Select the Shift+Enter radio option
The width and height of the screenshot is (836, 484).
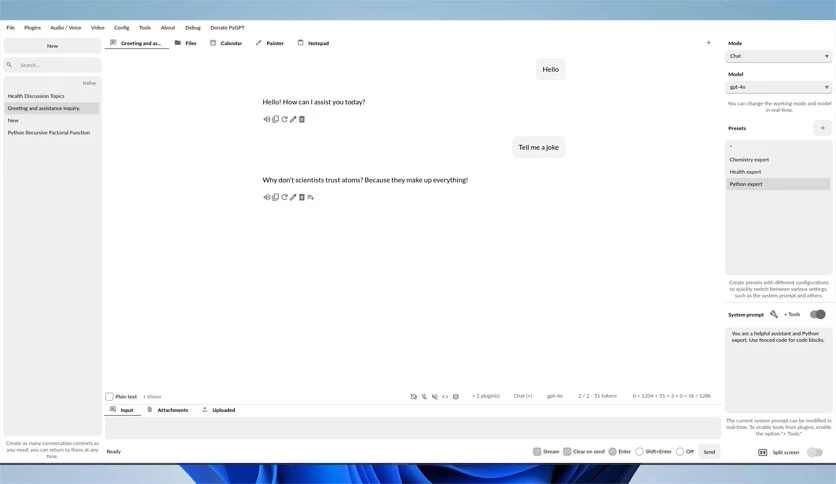coord(639,451)
